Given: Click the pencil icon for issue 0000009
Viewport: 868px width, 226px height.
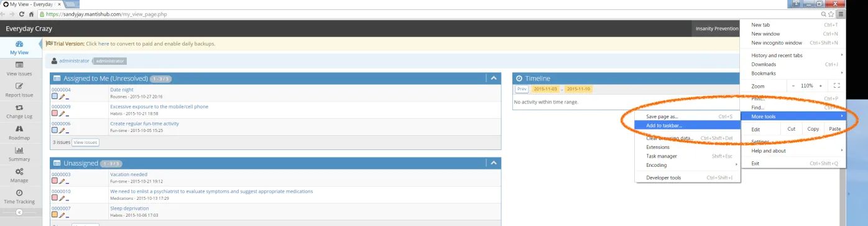Looking at the screenshot, I should point(62,114).
